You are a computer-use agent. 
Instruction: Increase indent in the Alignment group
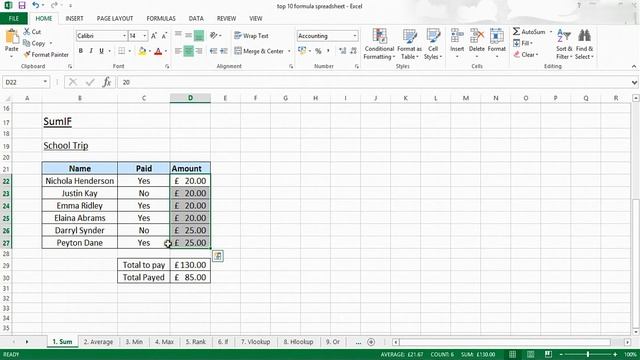[x=224, y=51]
